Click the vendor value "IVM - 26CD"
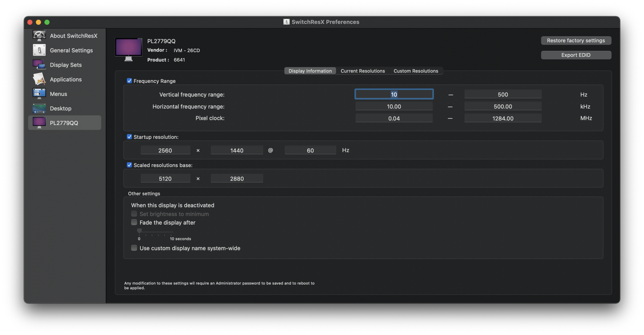The height and width of the screenshot is (335, 644). pyautogui.click(x=187, y=50)
